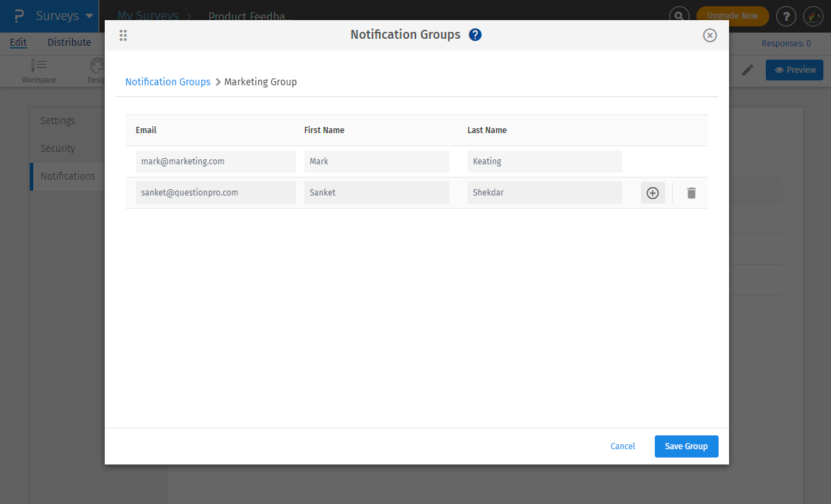Switch to the Distribute tab
This screenshot has height=504, width=831.
click(69, 42)
